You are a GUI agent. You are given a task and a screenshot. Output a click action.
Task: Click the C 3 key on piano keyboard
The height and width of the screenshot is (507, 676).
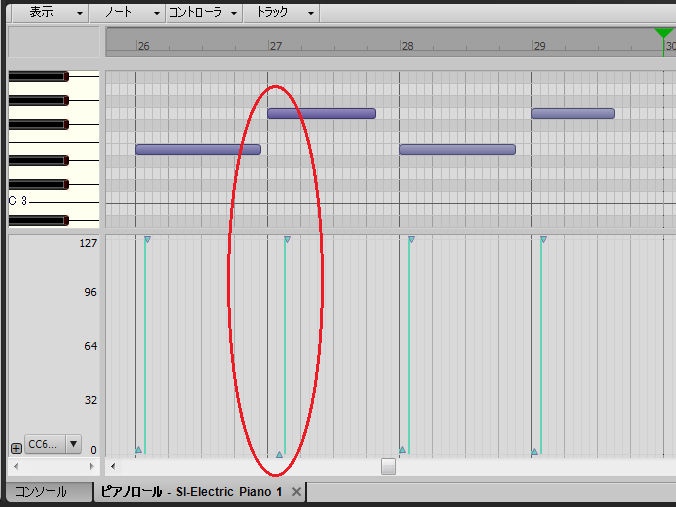(54, 200)
